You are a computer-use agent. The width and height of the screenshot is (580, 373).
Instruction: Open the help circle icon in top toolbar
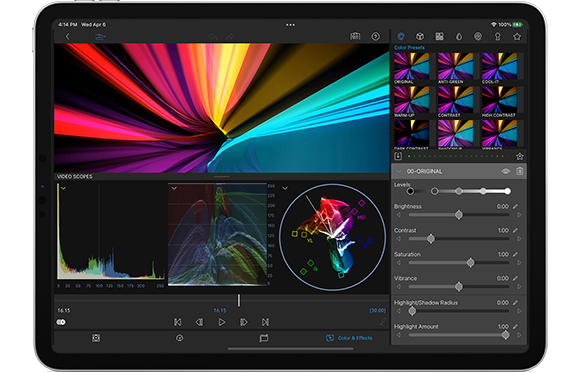point(375,36)
